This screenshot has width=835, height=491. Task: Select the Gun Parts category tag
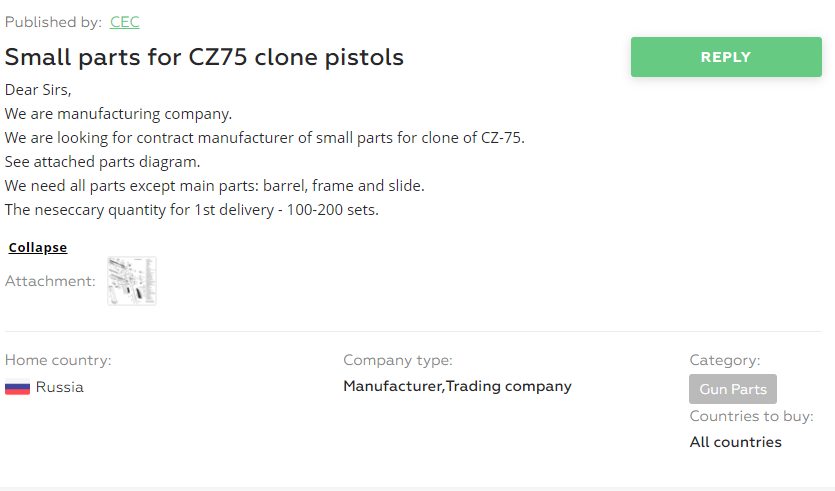[732, 389]
